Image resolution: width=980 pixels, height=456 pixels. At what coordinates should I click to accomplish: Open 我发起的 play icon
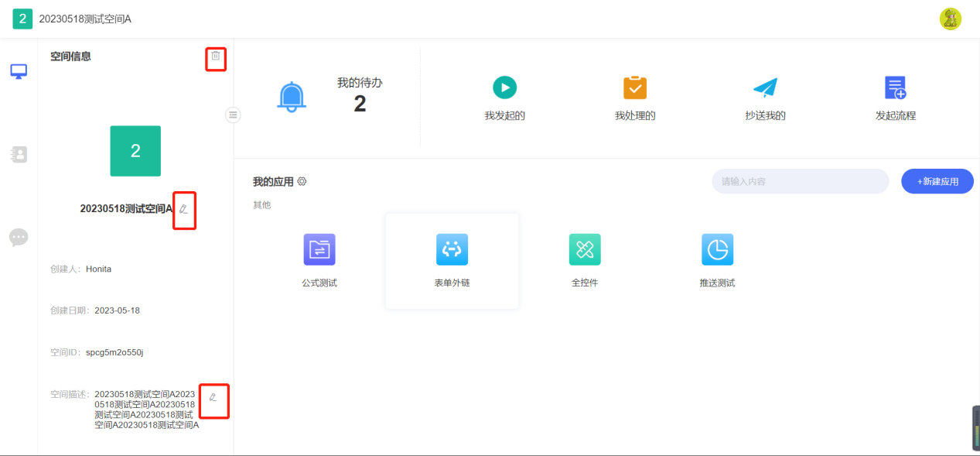pyautogui.click(x=504, y=87)
